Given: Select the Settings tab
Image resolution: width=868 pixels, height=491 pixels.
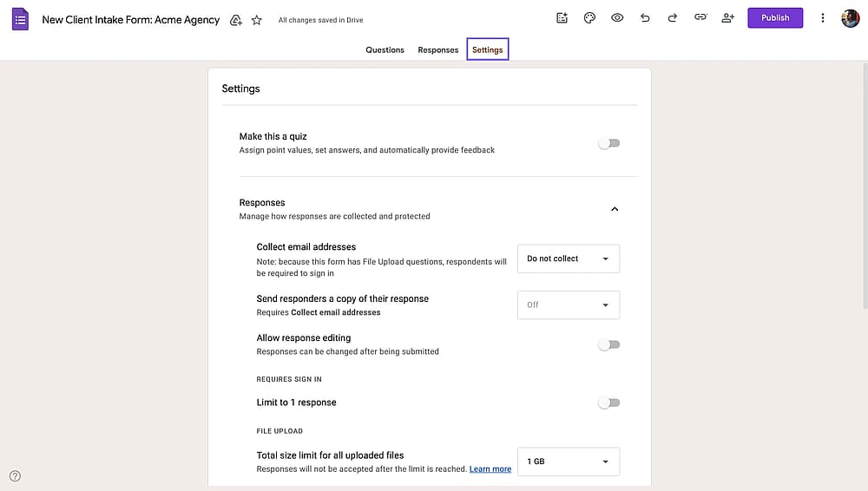Looking at the screenshot, I should tap(487, 49).
